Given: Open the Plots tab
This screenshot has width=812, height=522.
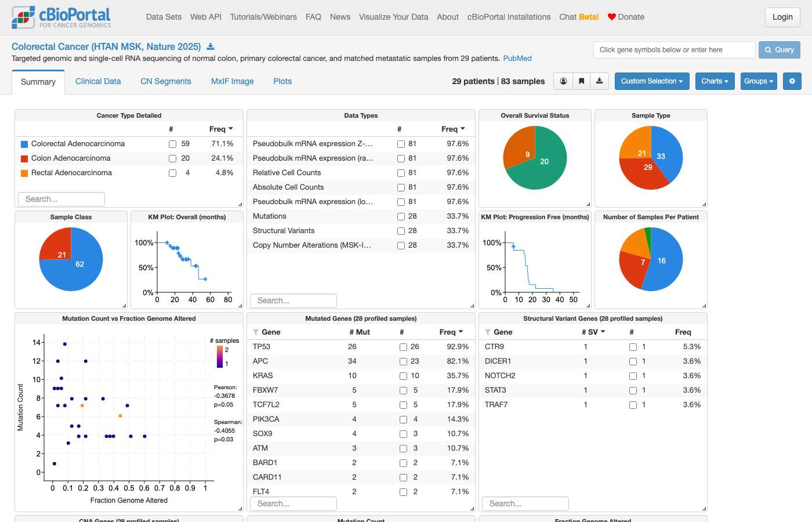Looking at the screenshot, I should pyautogui.click(x=282, y=81).
